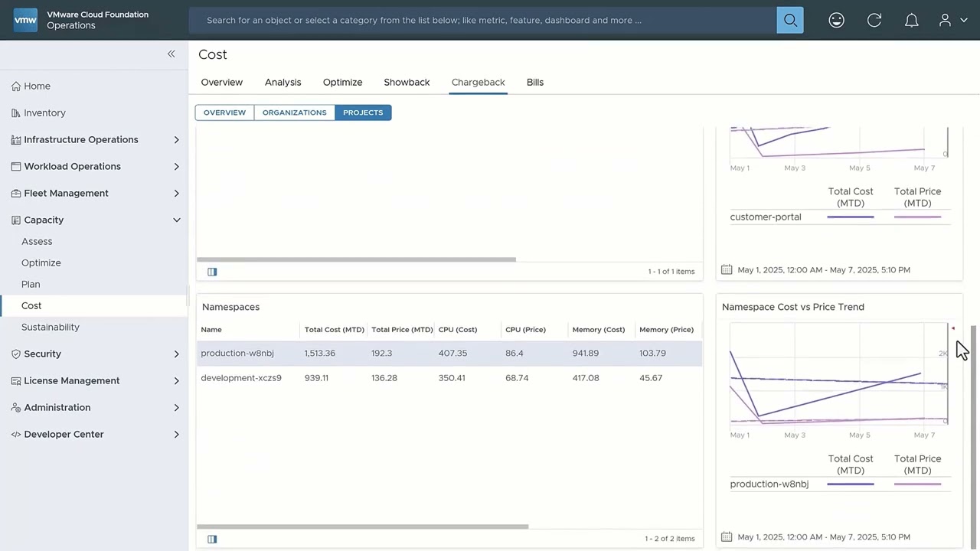Click the search magnifier button
980x551 pixels.
(x=790, y=21)
